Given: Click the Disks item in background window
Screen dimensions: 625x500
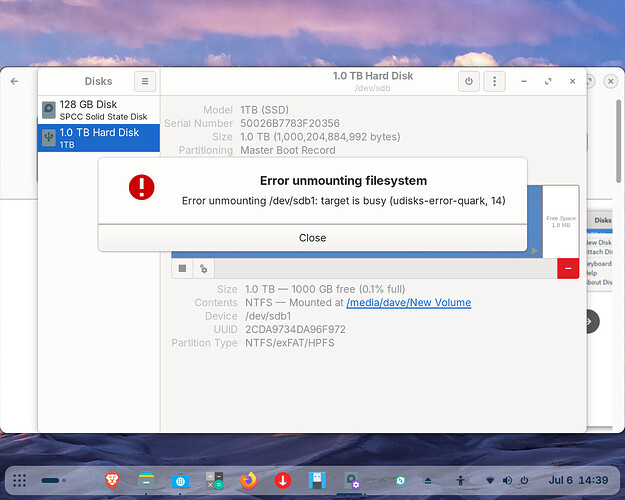Looking at the screenshot, I should (x=602, y=220).
